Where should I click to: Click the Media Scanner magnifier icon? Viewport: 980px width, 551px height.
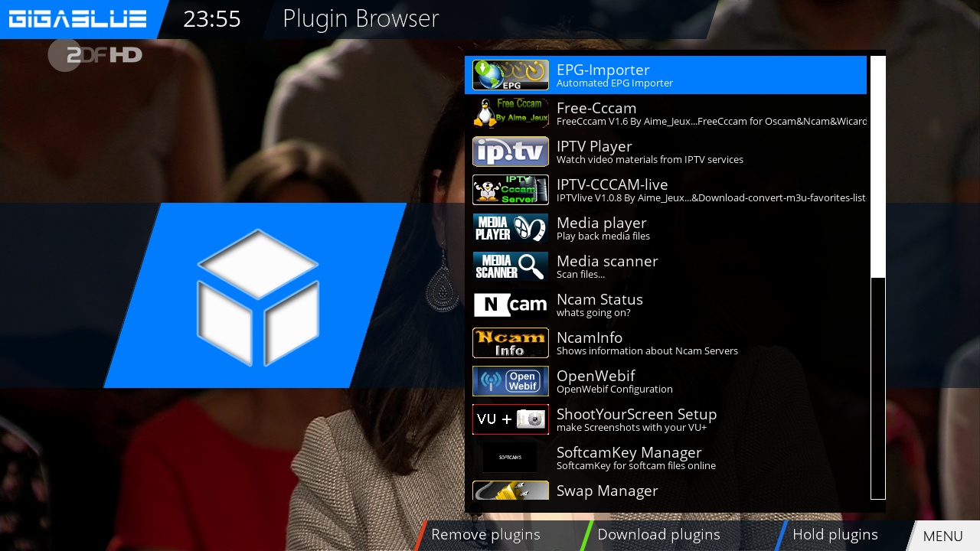tap(510, 266)
